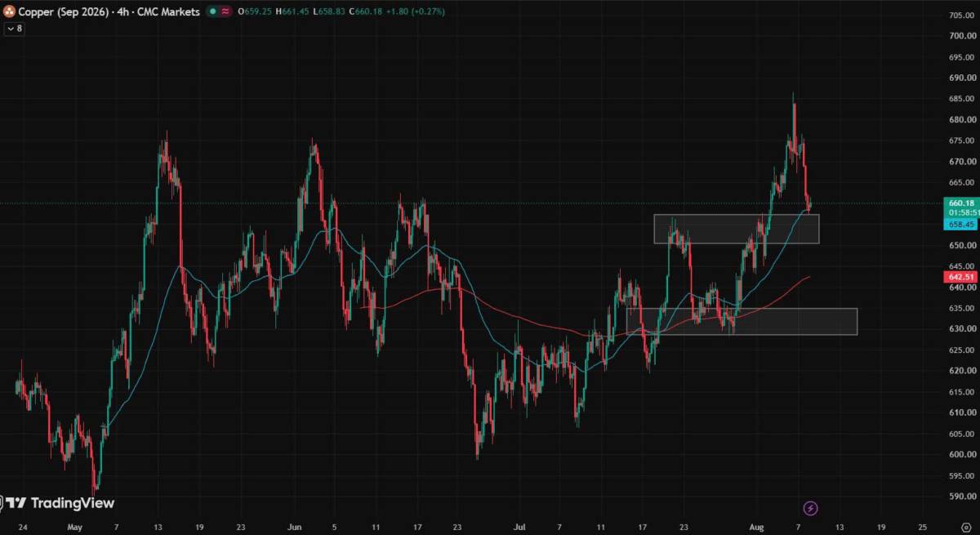Click the pink approximate data indicator icon

tap(225, 12)
